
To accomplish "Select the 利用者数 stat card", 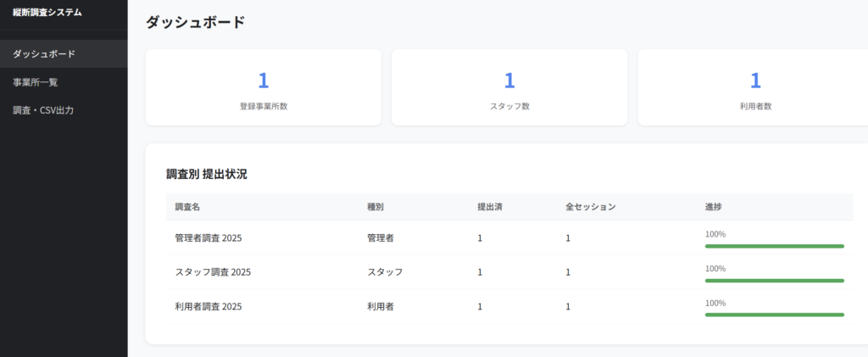I will [x=754, y=88].
